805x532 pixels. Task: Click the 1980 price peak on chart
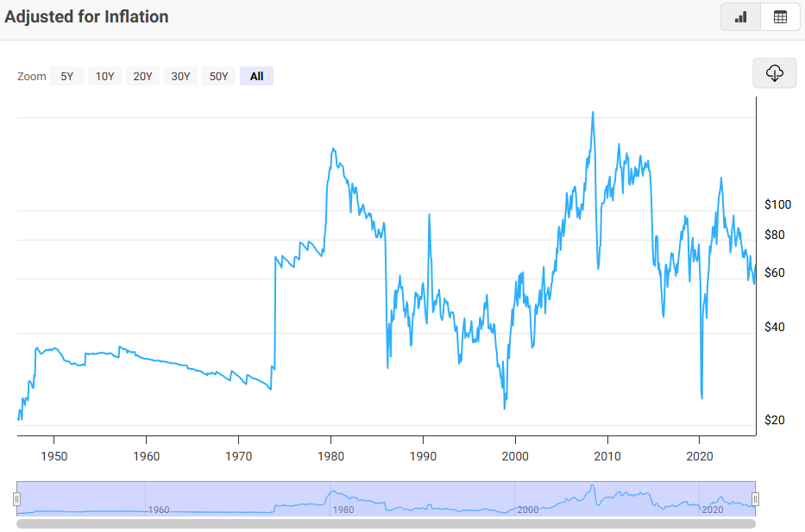(333, 149)
